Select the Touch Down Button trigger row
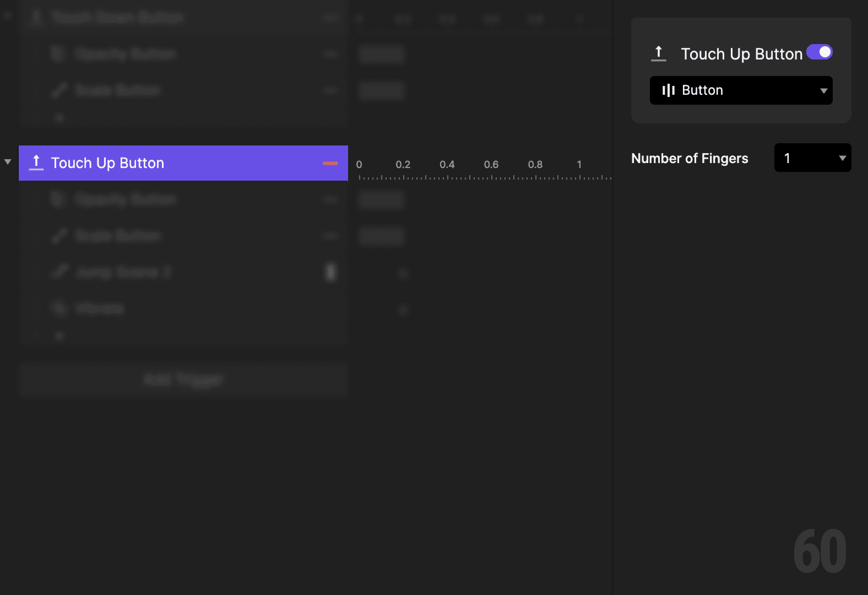This screenshot has height=595, width=868. coord(150,17)
